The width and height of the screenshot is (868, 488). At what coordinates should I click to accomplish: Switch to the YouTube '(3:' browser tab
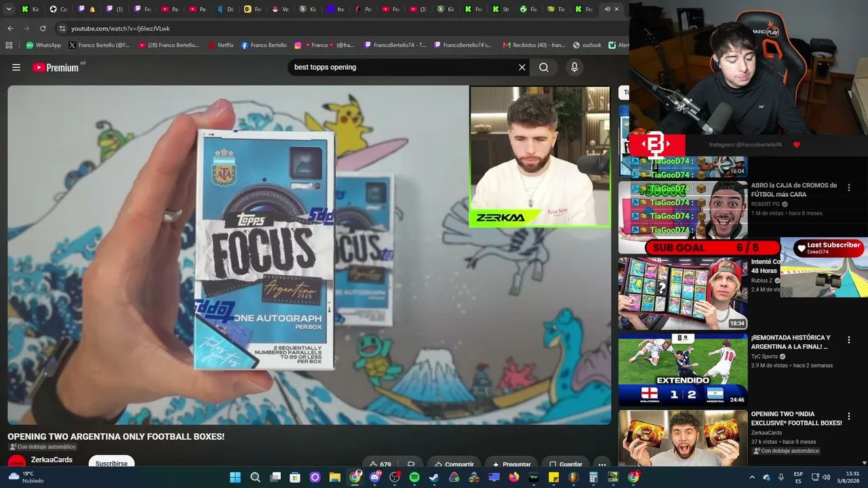(x=419, y=9)
